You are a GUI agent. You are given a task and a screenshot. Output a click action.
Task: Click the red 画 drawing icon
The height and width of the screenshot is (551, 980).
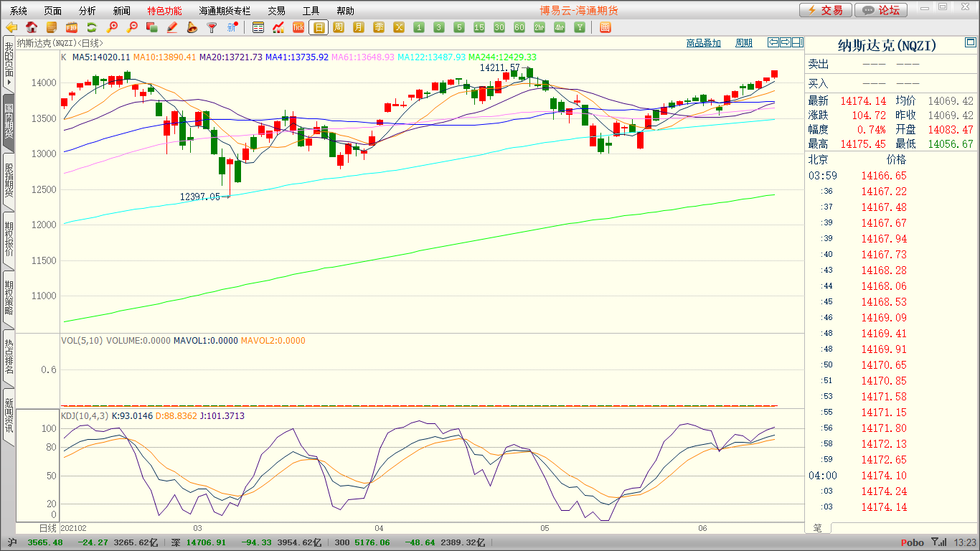605,28
